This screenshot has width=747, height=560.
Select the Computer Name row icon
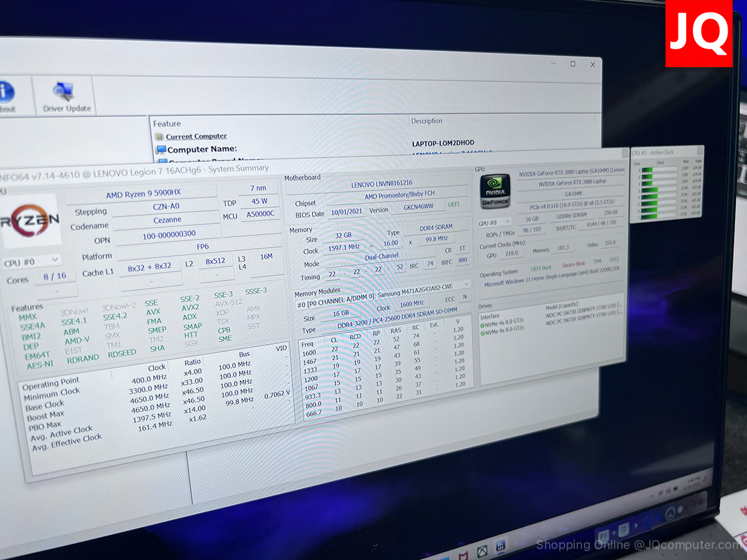[x=161, y=149]
